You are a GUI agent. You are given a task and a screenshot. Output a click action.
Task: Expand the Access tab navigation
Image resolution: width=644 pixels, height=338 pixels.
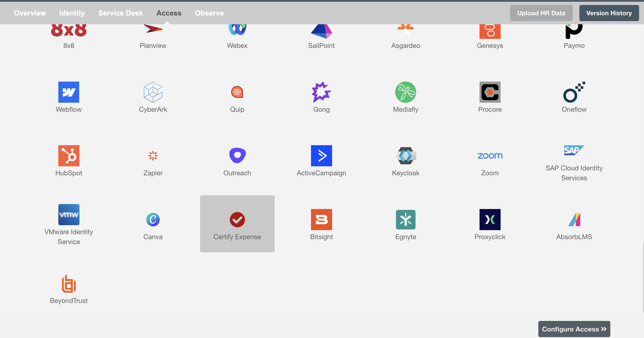(169, 13)
